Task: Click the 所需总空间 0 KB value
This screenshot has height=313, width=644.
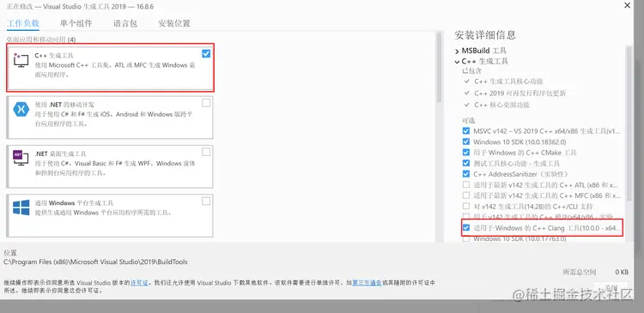Action: [622, 272]
